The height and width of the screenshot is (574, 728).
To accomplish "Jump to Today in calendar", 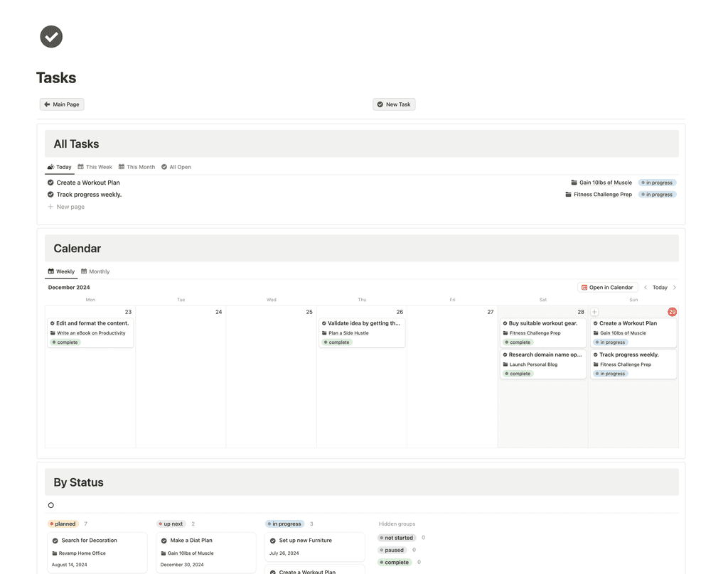I will click(x=660, y=287).
